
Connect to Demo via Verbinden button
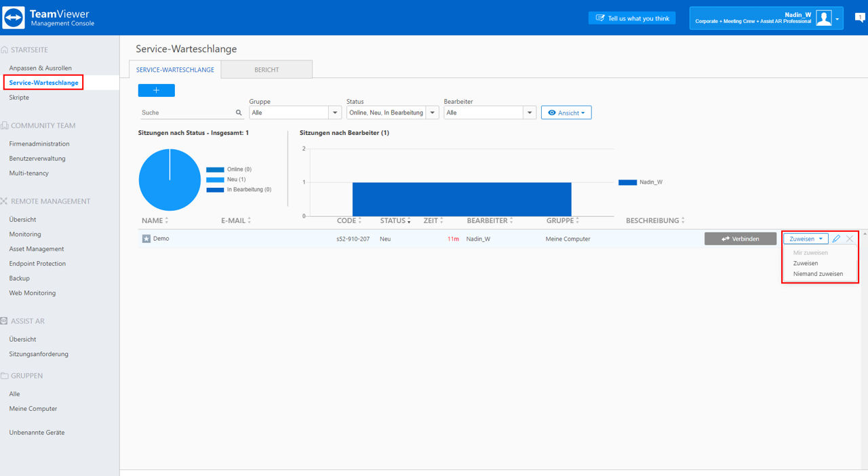[741, 239]
